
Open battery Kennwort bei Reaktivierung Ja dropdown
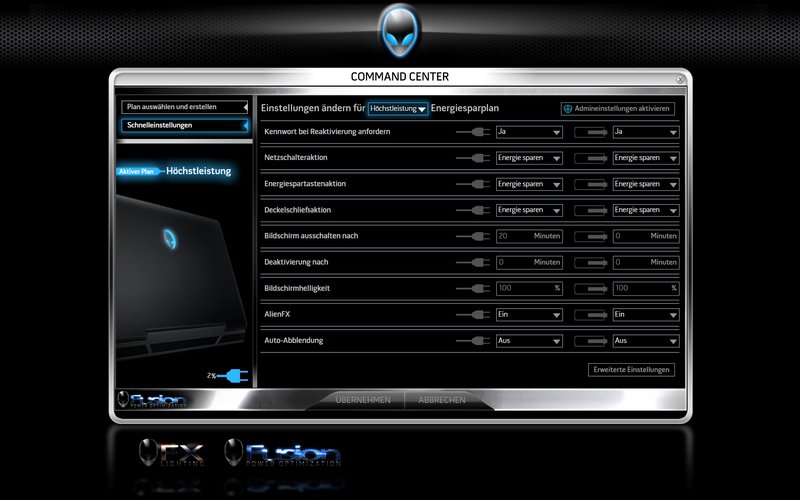[646, 132]
